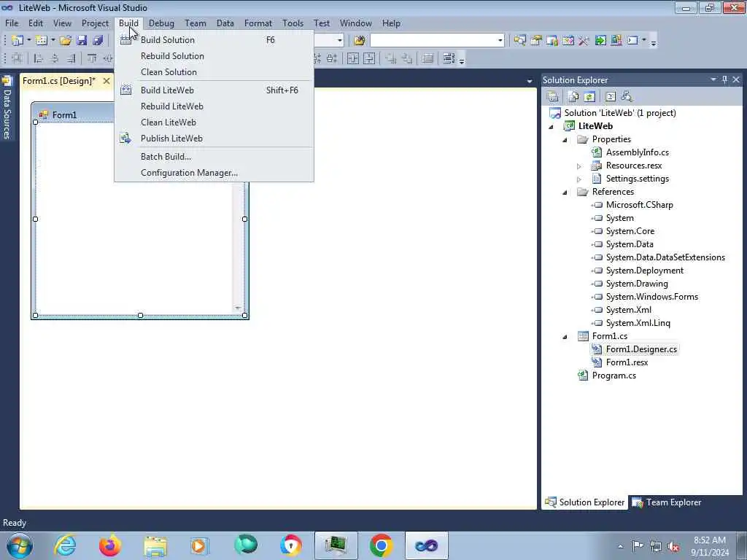The height and width of the screenshot is (560, 747).
Task: Open Batch Build... dialog entry
Action: click(214, 157)
